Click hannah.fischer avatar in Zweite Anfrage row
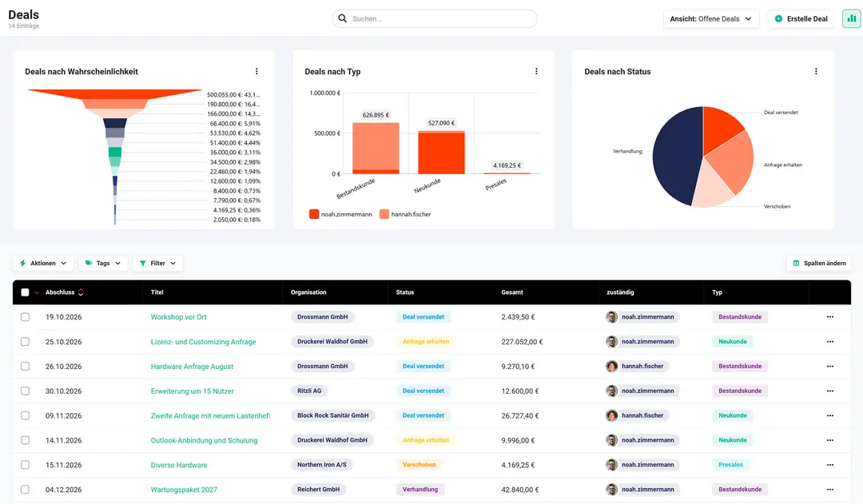Image resolution: width=863 pixels, height=504 pixels. (611, 415)
